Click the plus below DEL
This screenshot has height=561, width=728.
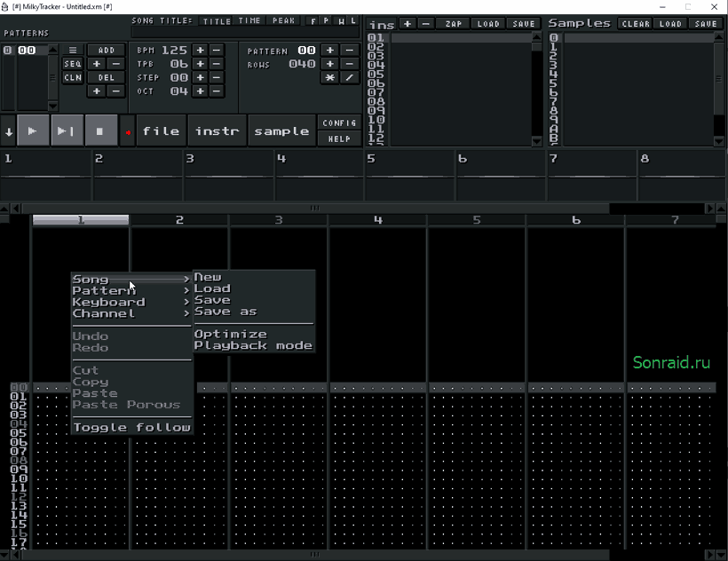click(x=97, y=91)
